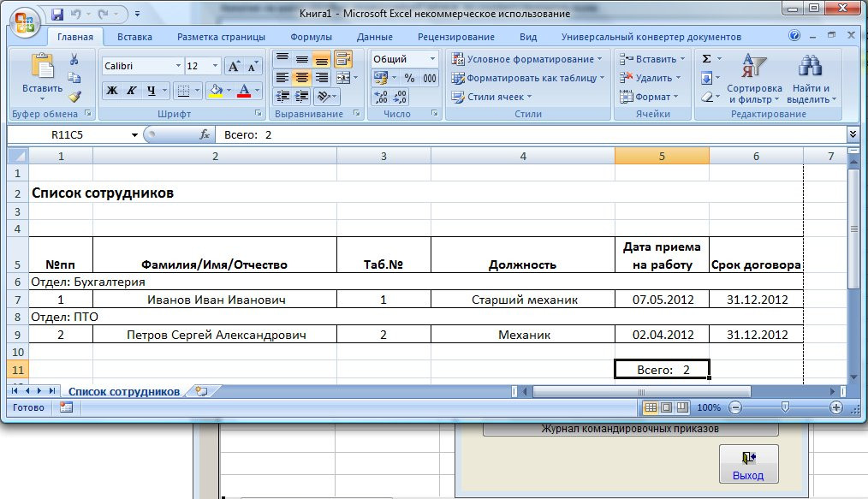Toggle italic К formatting

point(132,91)
